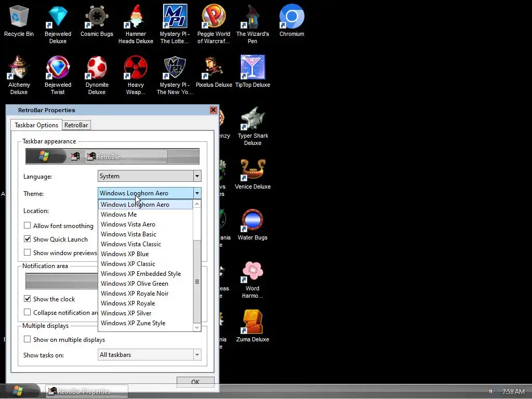Select Alchemy Deluxe wizard icon
The image size is (532, 399).
coord(19,75)
